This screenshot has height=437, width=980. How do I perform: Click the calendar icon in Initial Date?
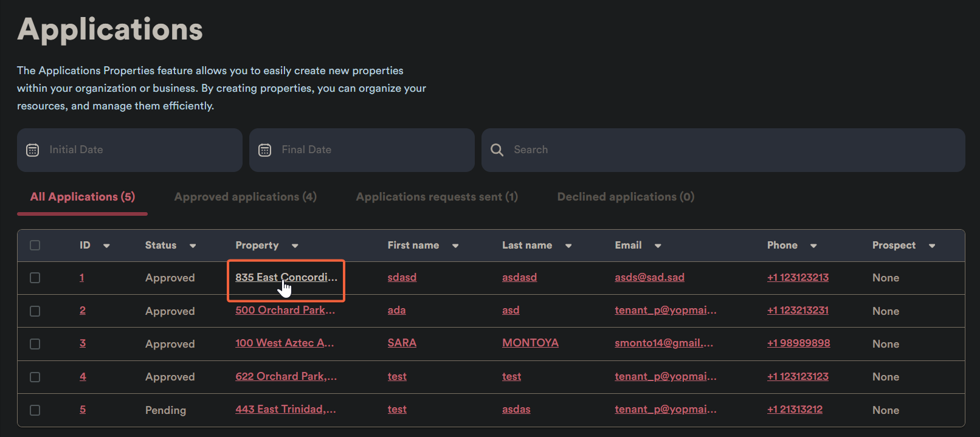point(33,150)
